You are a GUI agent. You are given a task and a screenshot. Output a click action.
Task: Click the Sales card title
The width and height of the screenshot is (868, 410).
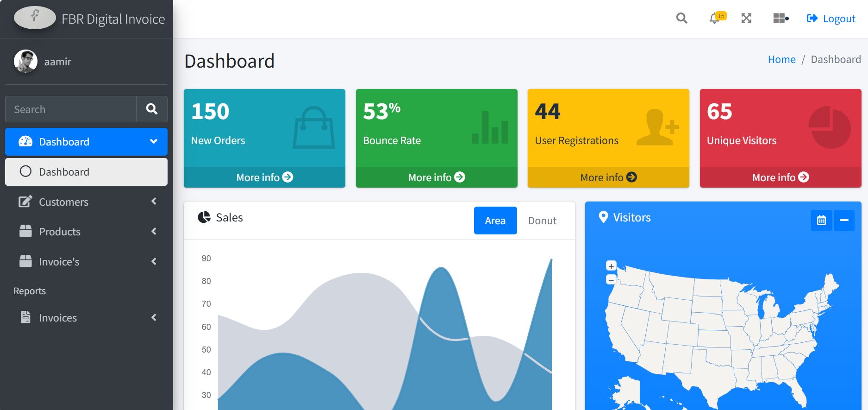[x=229, y=217]
